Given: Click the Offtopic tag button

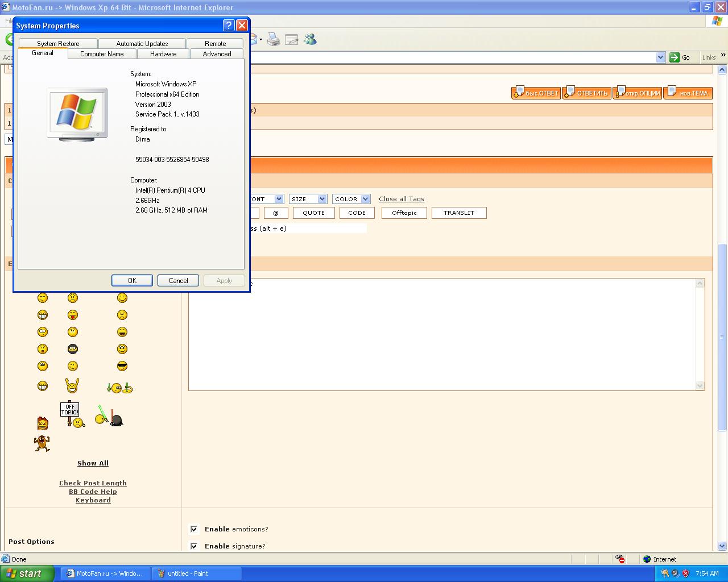Looking at the screenshot, I should (404, 213).
